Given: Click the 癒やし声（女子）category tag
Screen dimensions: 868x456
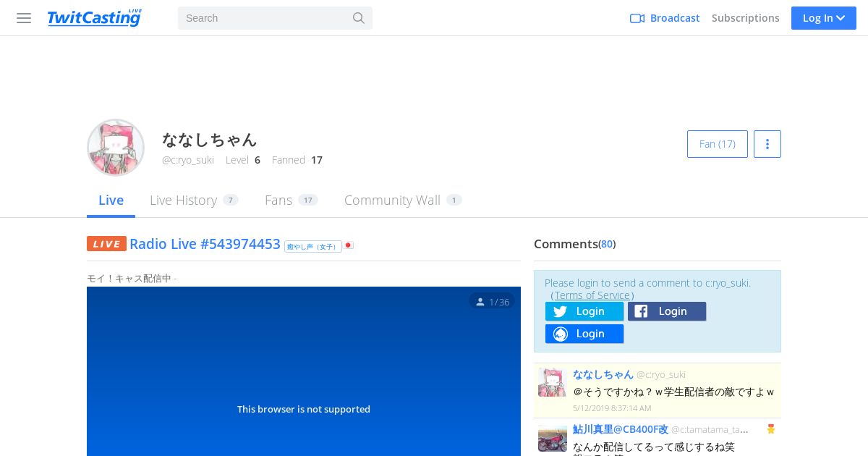Looking at the screenshot, I should 312,246.
